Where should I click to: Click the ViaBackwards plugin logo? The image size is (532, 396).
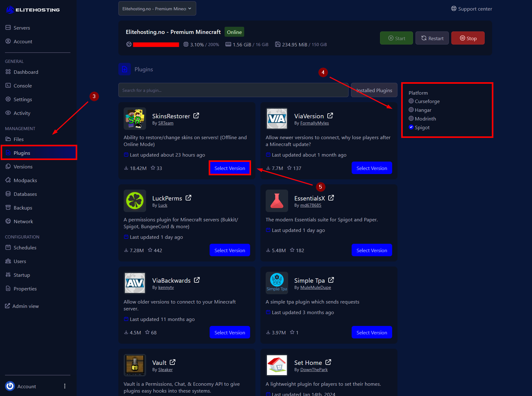pos(135,283)
